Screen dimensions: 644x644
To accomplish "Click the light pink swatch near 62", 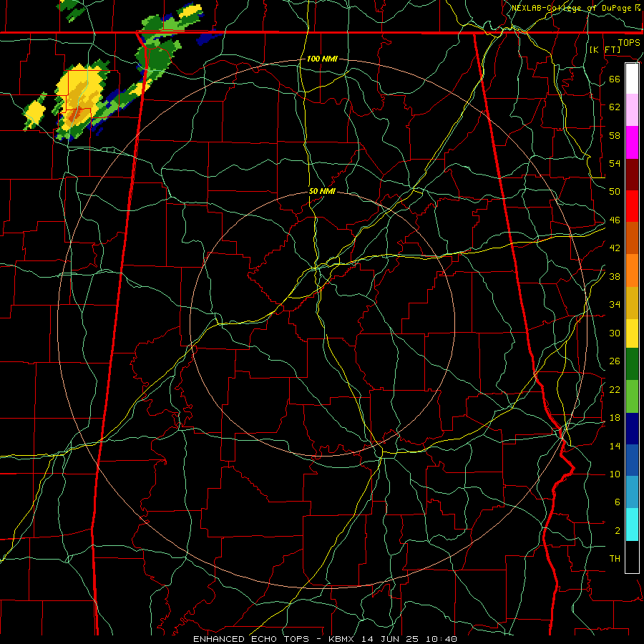I will 632,109.
